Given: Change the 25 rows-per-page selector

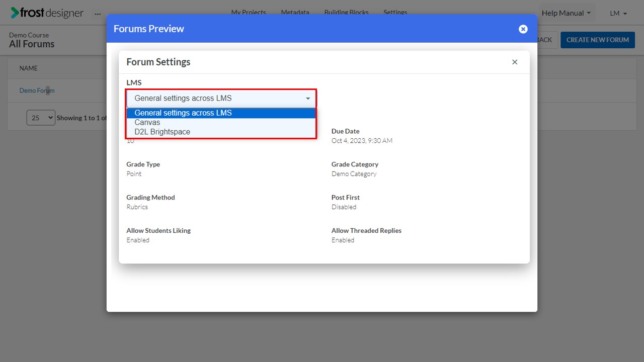Looking at the screenshot, I should (41, 118).
